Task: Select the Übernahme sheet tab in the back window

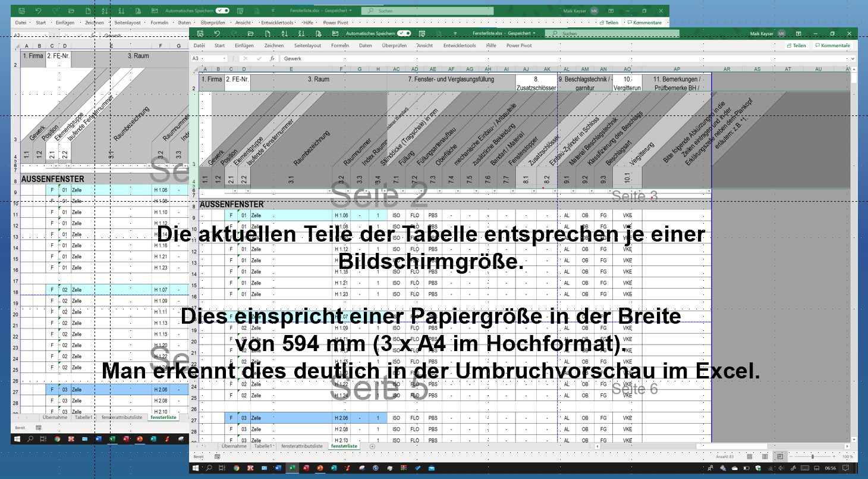Action: click(55, 418)
